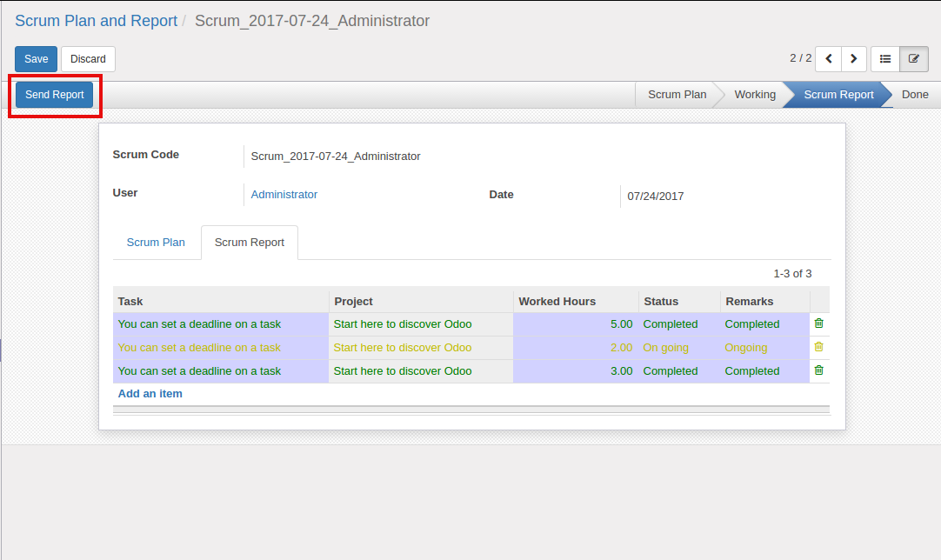Sort by Task column header
The width and height of the screenshot is (941, 560).
coord(221,302)
